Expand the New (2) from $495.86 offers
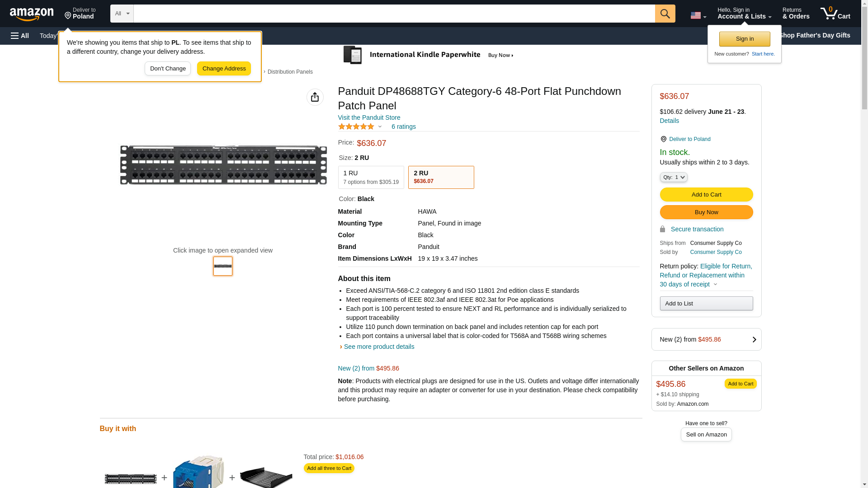The height and width of the screenshot is (488, 868). [x=706, y=339]
